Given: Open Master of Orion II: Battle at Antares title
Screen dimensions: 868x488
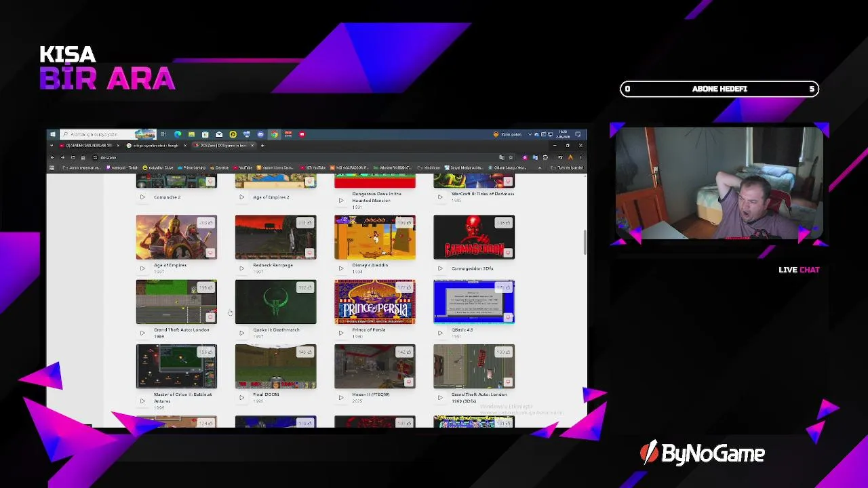Looking at the screenshot, I should pos(183,397).
